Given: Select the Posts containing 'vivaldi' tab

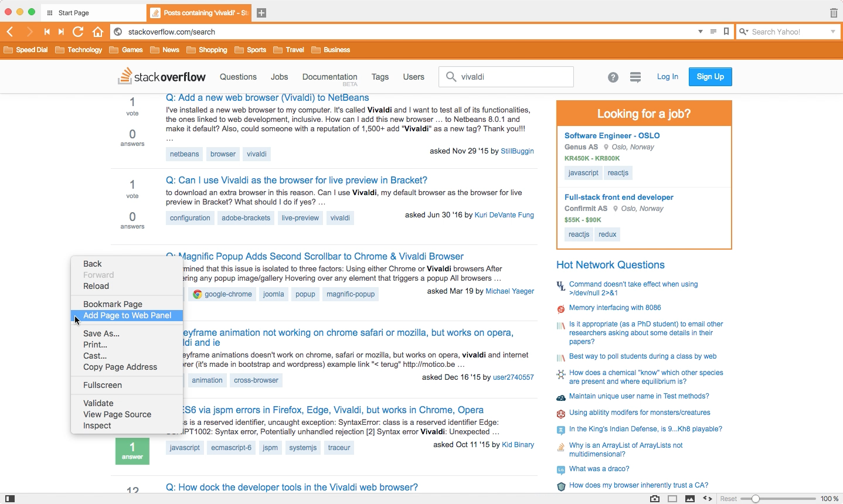Looking at the screenshot, I should [x=200, y=13].
